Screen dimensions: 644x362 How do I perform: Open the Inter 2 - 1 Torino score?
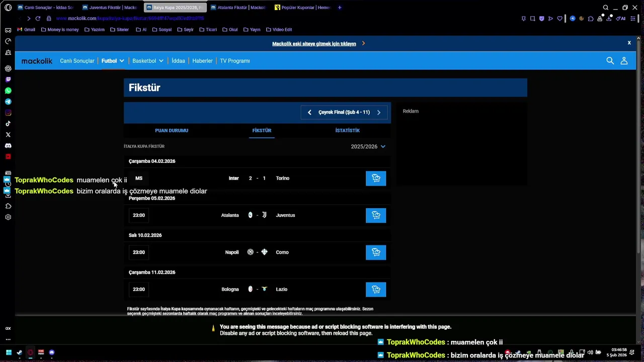[257, 178]
